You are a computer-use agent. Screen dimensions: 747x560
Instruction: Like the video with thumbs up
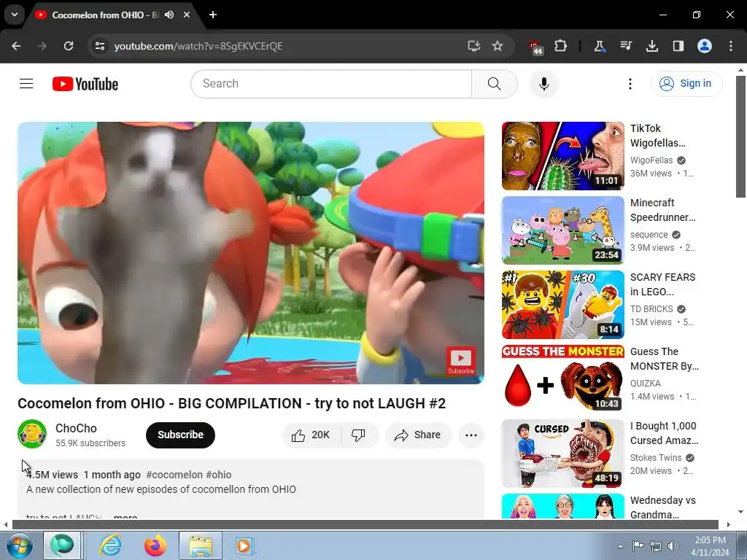click(x=311, y=435)
